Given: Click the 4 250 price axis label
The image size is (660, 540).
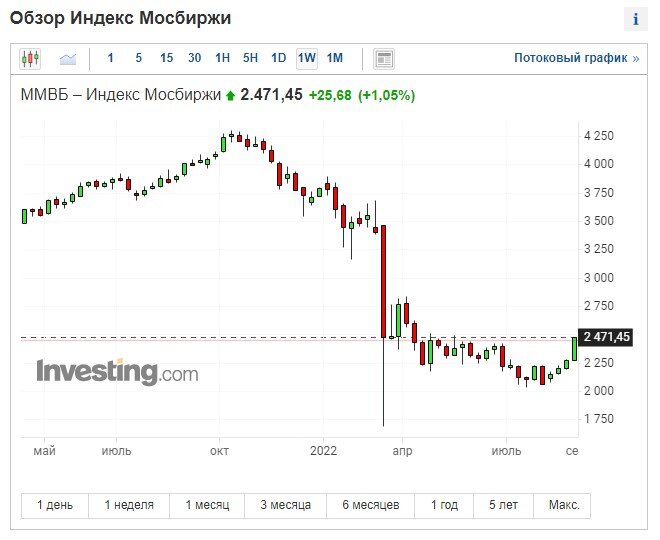Looking at the screenshot, I should coord(598,136).
